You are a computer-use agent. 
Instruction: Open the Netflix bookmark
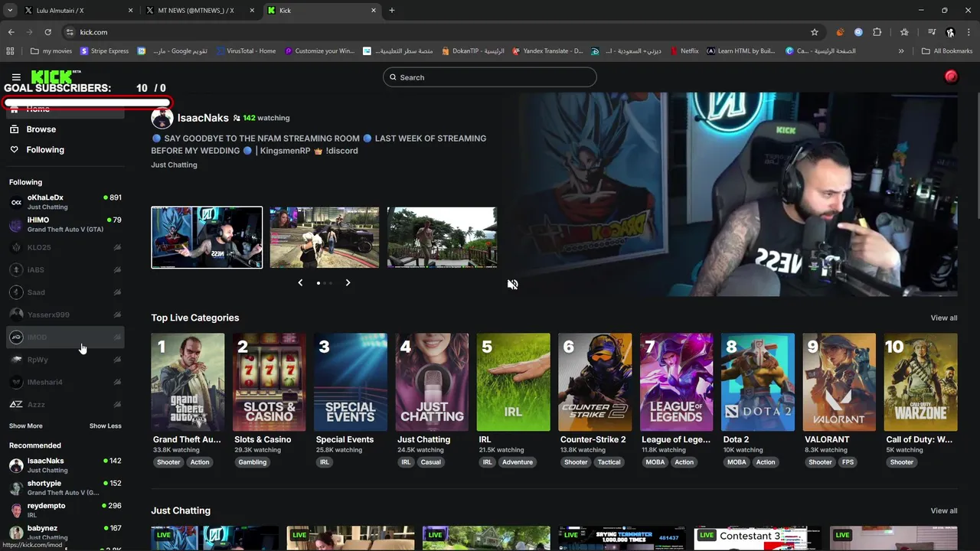click(684, 51)
